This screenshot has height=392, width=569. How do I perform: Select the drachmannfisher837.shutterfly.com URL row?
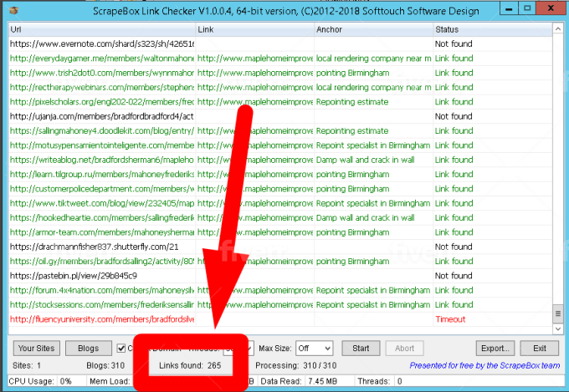280,247
